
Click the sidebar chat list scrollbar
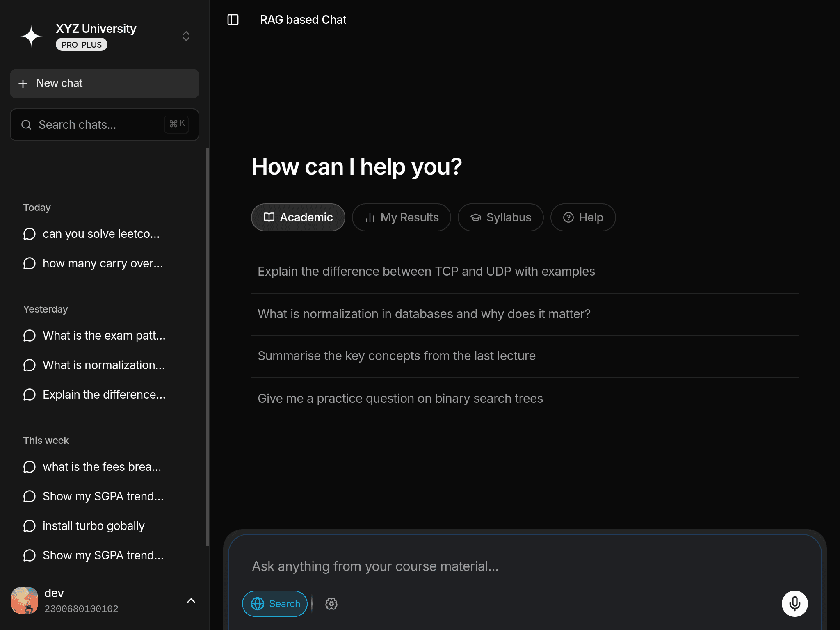point(208,347)
